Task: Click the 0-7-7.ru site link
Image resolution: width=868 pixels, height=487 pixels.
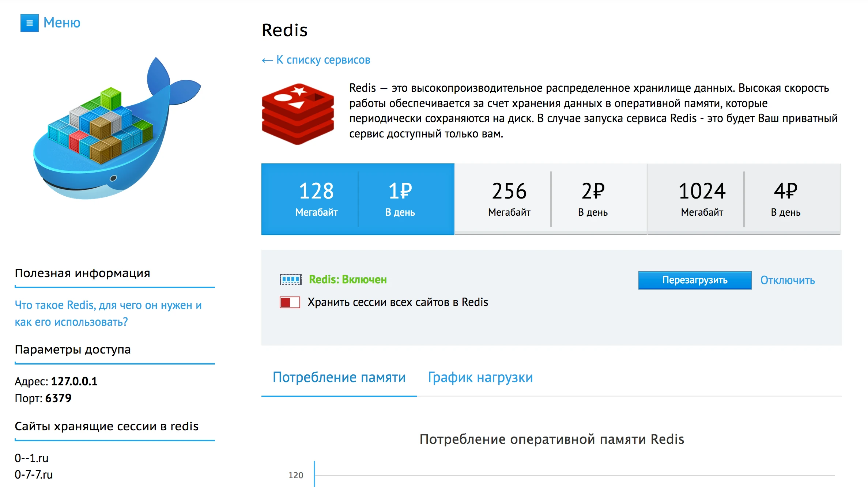Action: [x=33, y=475]
